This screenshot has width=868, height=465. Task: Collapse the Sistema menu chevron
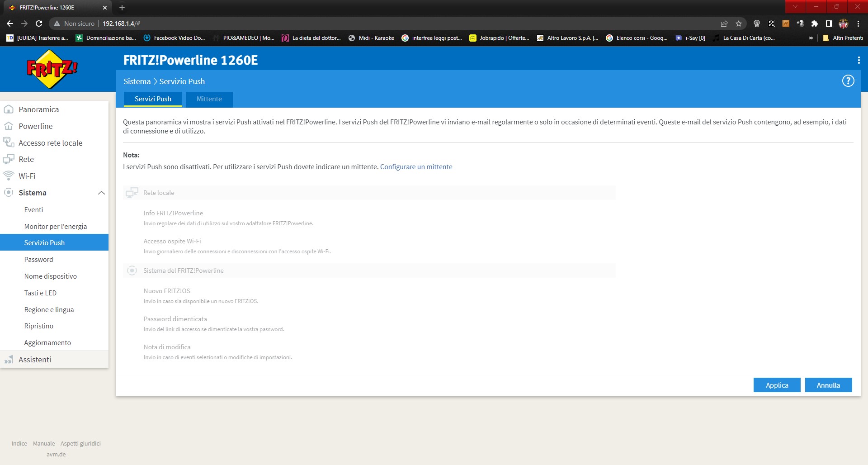point(101,193)
